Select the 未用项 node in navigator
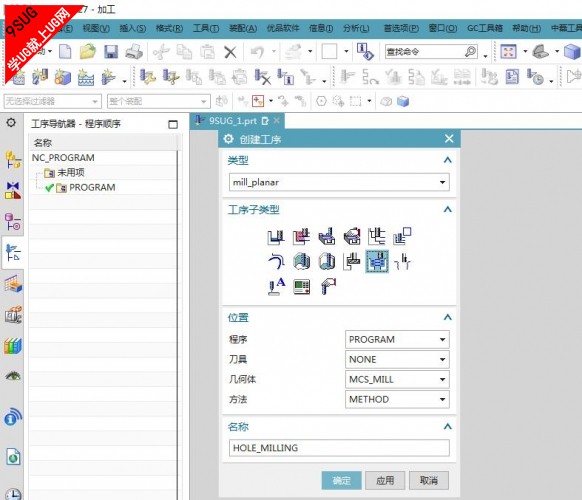Image resolution: width=582 pixels, height=500 pixels. [71, 173]
